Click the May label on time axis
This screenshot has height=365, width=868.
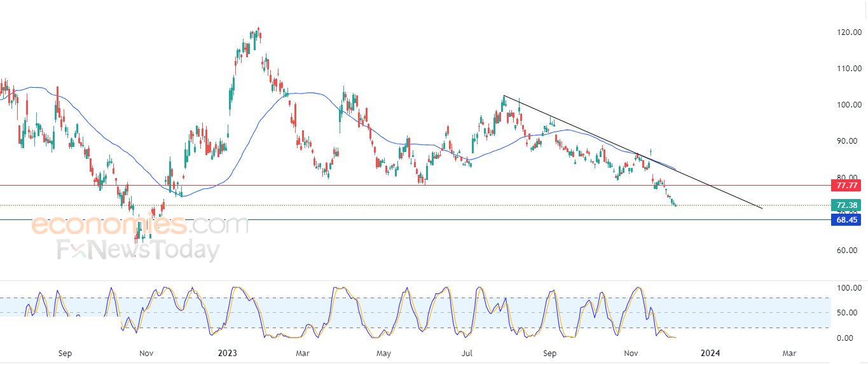tap(383, 353)
